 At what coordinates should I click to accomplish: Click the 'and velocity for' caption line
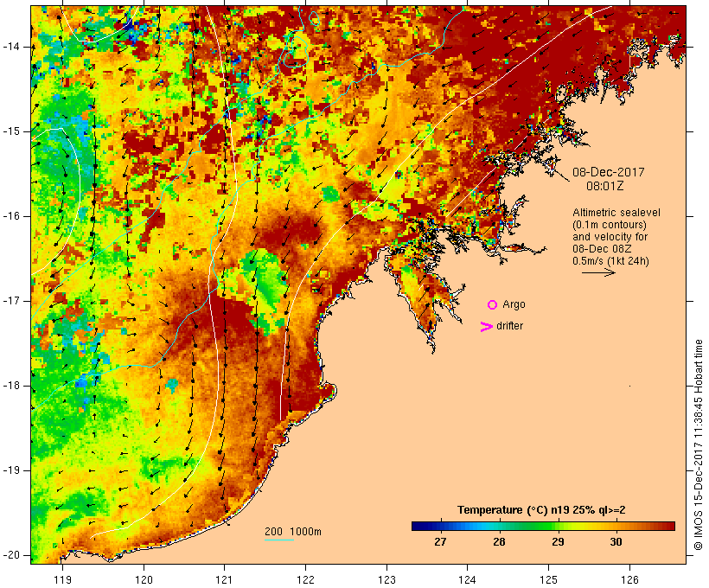tap(610, 237)
